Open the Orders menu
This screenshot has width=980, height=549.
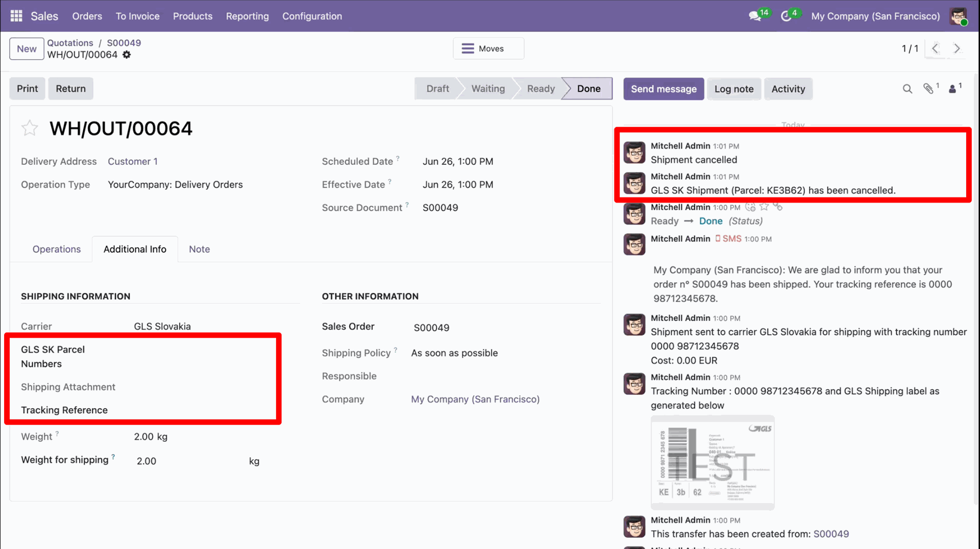(x=87, y=16)
